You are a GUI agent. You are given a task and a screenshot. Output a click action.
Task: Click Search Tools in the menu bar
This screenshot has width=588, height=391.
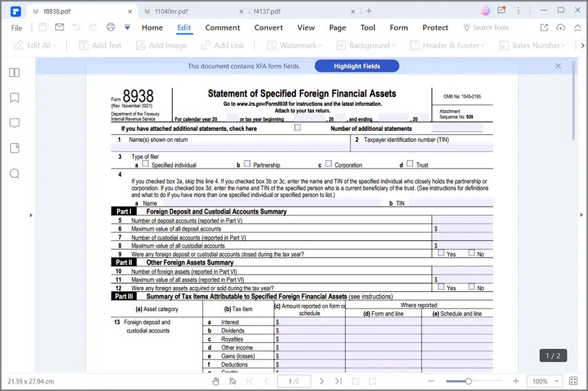(x=486, y=28)
